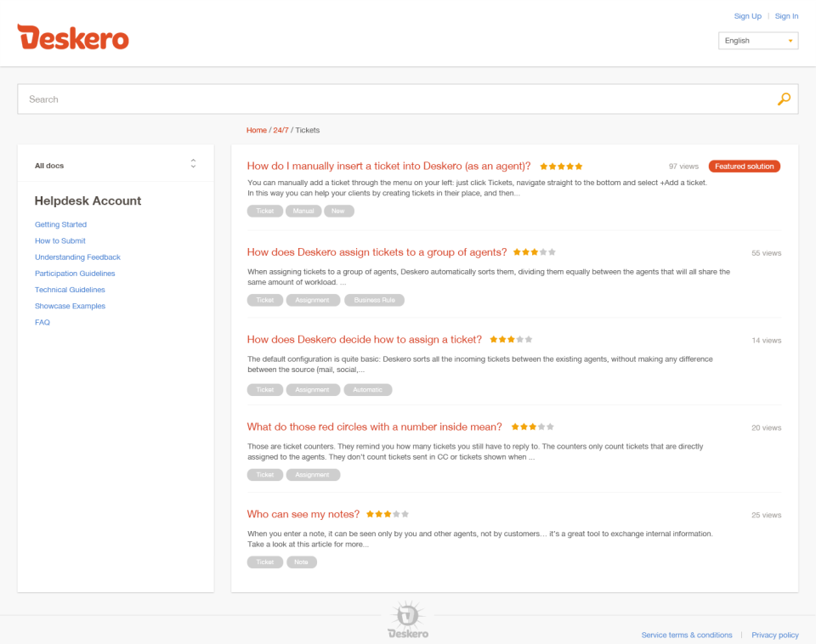Select "FAQ" in the sidebar
This screenshot has width=816, height=644.
click(x=42, y=322)
